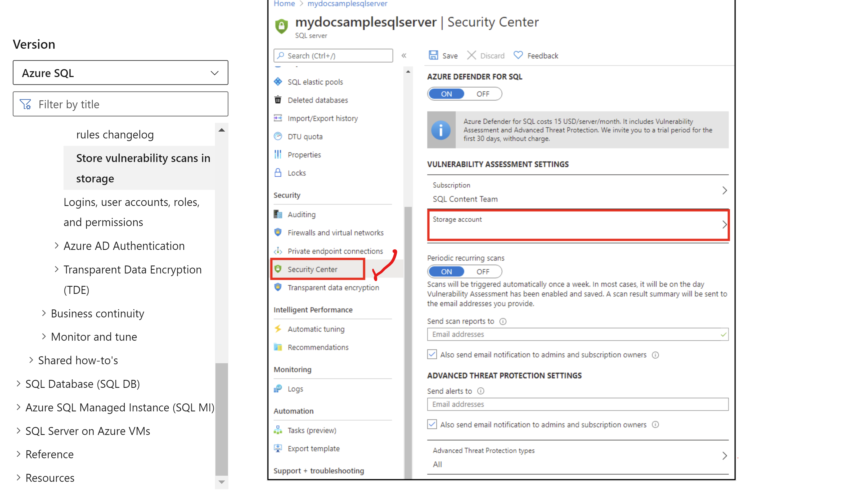
Task: Click the Filter by title search field
Action: 120,104
